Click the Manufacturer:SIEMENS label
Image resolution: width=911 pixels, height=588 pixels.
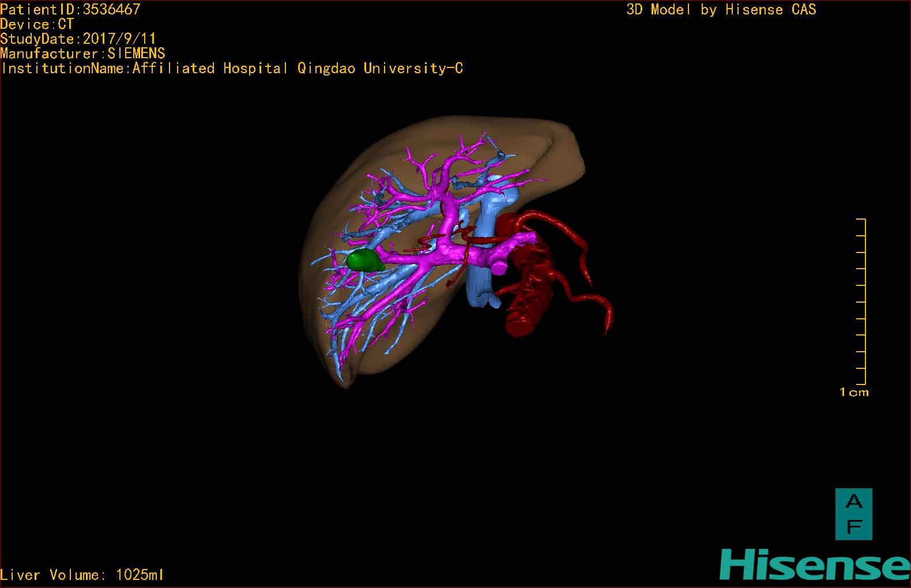[82, 54]
